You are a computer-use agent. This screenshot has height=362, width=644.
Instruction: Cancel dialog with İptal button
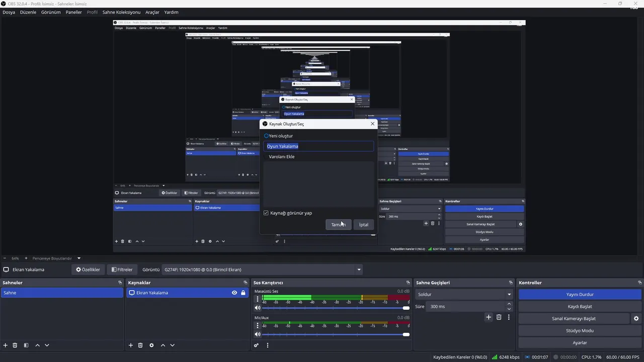(364, 225)
